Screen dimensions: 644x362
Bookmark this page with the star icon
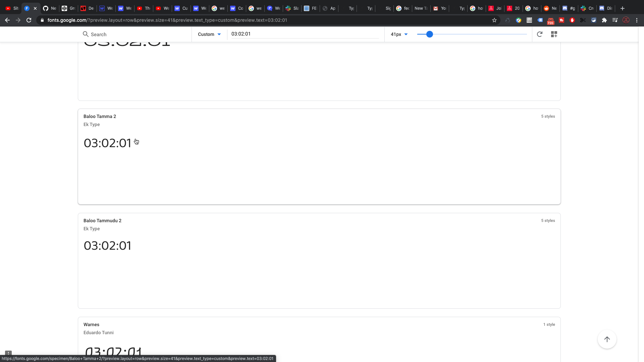[x=494, y=20]
